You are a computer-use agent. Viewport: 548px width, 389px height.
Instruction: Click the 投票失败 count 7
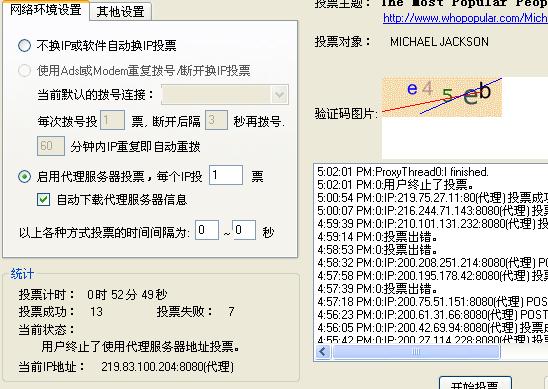coord(231,311)
